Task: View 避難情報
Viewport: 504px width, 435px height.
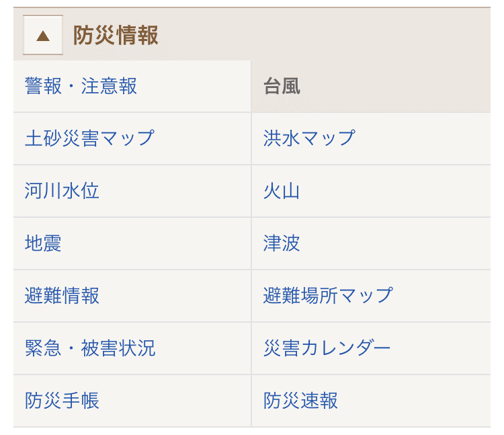Action: pyautogui.click(x=62, y=296)
